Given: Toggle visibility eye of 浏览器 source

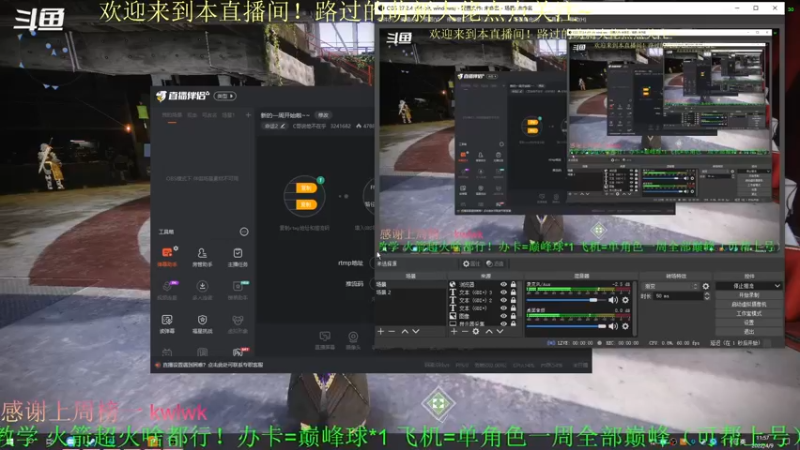Looking at the screenshot, I should click(x=504, y=285).
